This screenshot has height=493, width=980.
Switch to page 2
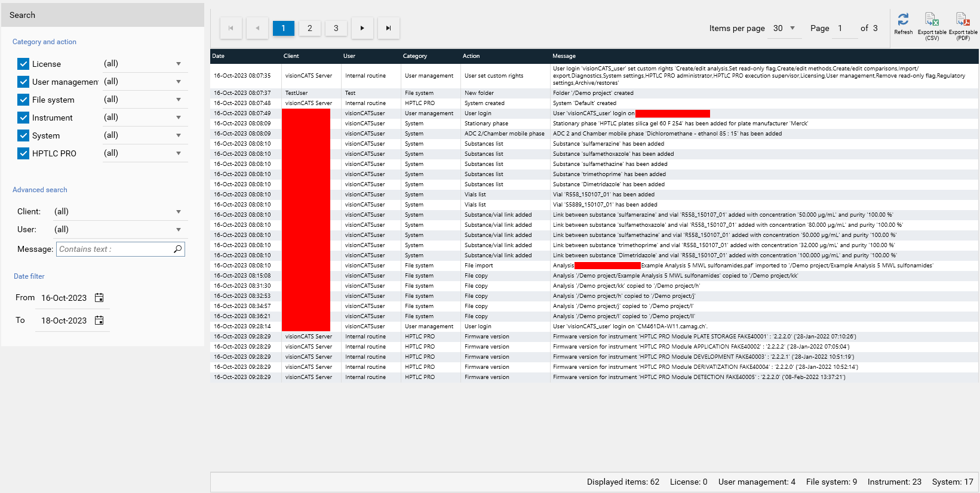309,28
